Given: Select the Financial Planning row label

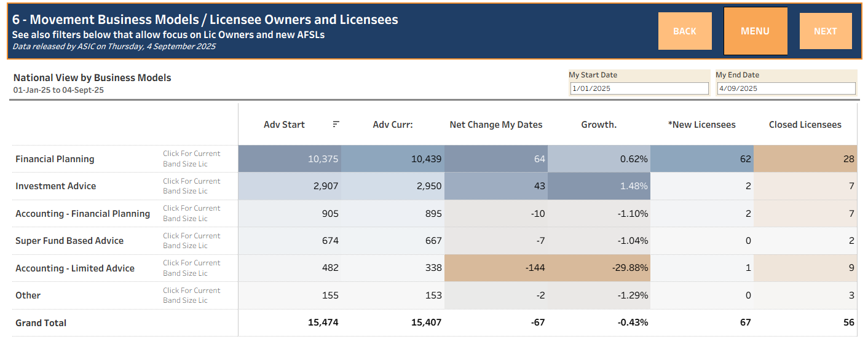Looking at the screenshot, I should click(55, 158).
